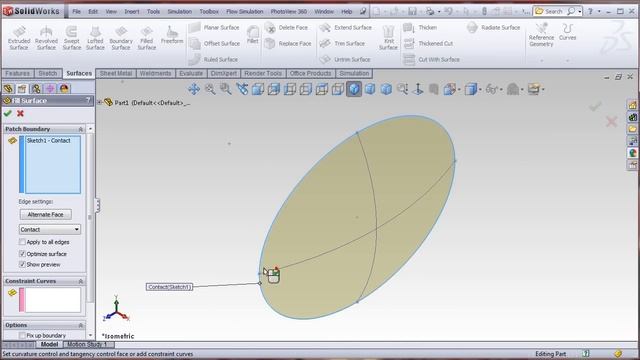The height and width of the screenshot is (360, 640).
Task: Select the Filled Surface tool
Action: 147,38
